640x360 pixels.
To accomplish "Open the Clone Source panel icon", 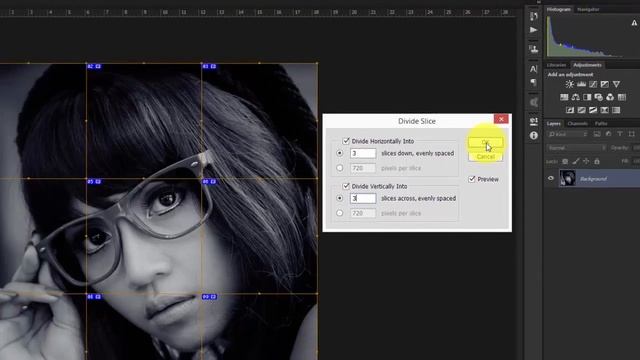I will [x=533, y=49].
